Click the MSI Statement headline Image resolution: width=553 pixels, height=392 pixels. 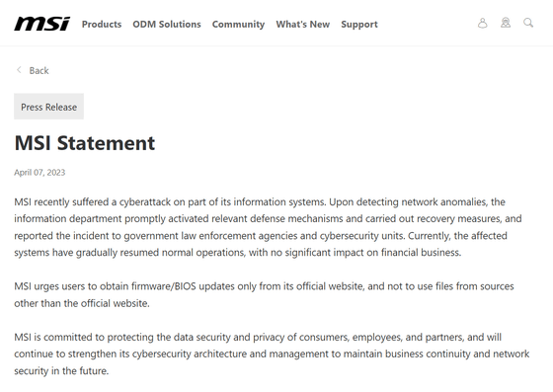click(85, 143)
